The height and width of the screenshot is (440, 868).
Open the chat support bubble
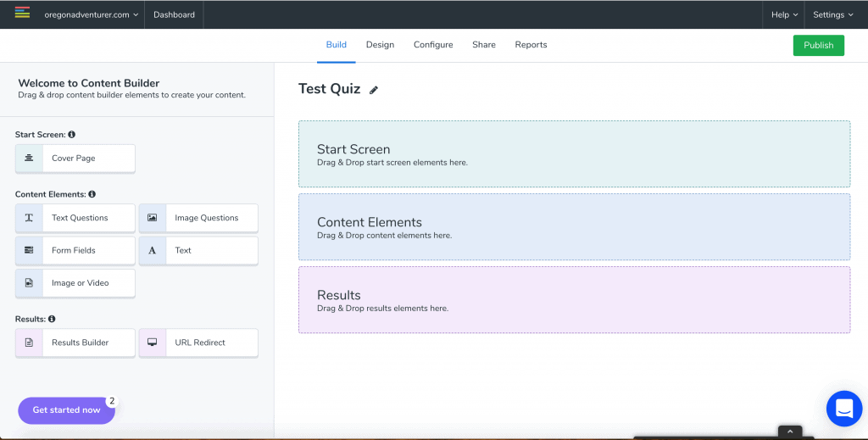844,409
